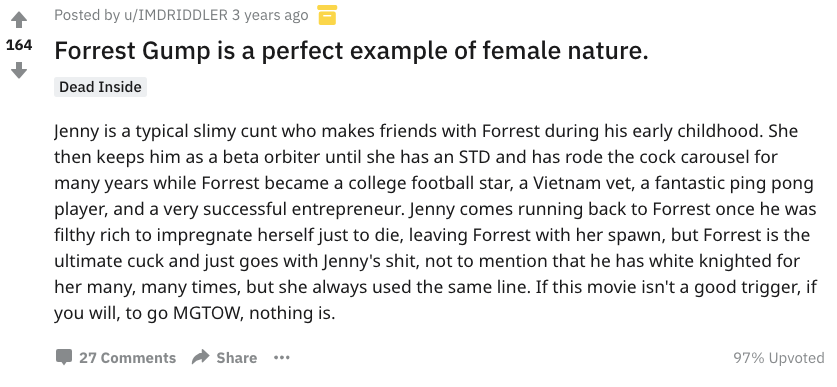This screenshot has height=387, width=837.
Task: Open the three-dot more options menu
Action: coord(281,358)
